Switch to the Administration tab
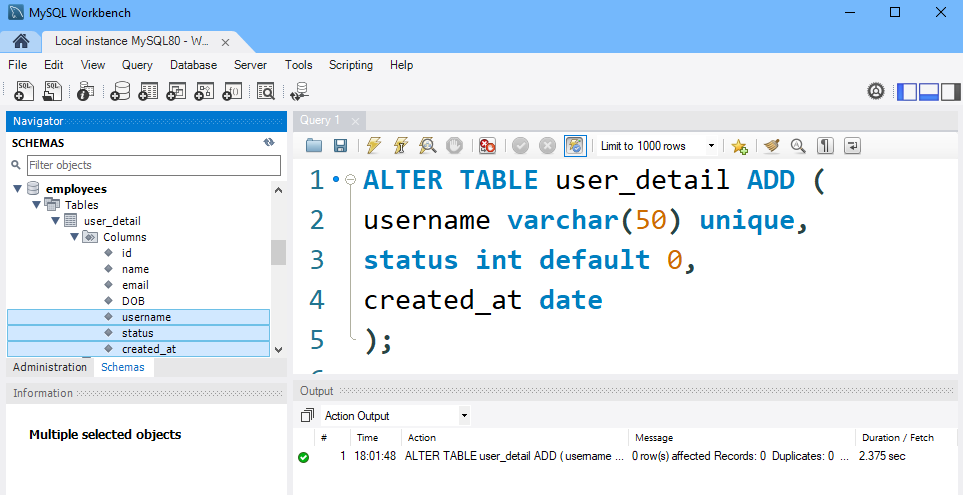963x495 pixels. (50, 367)
